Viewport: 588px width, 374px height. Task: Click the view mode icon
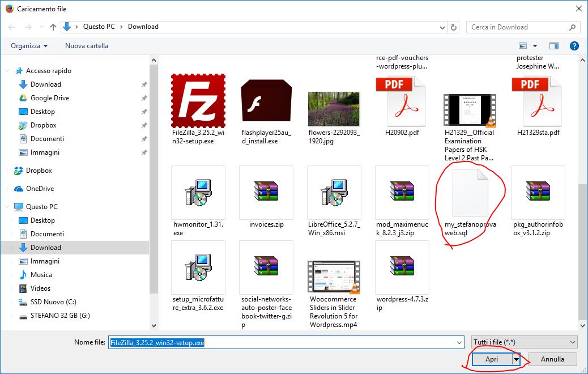523,46
